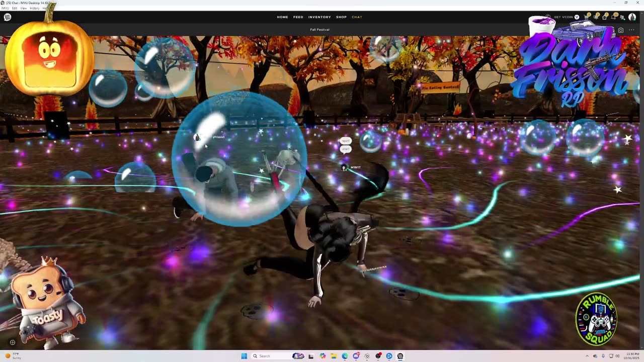Image resolution: width=644 pixels, height=362 pixels.
Task: Open Task View in taskbar
Action: pyautogui.click(x=311, y=356)
